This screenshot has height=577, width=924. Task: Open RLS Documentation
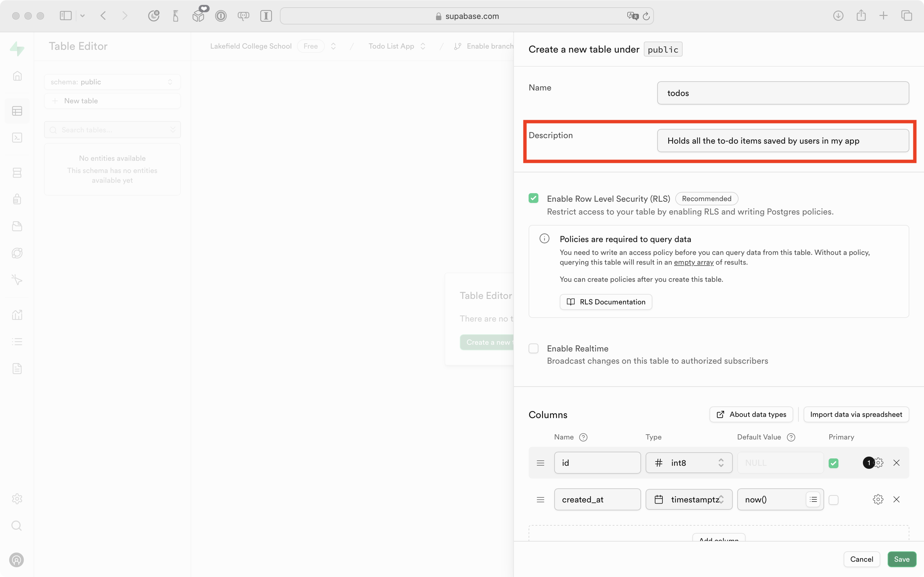coord(605,301)
